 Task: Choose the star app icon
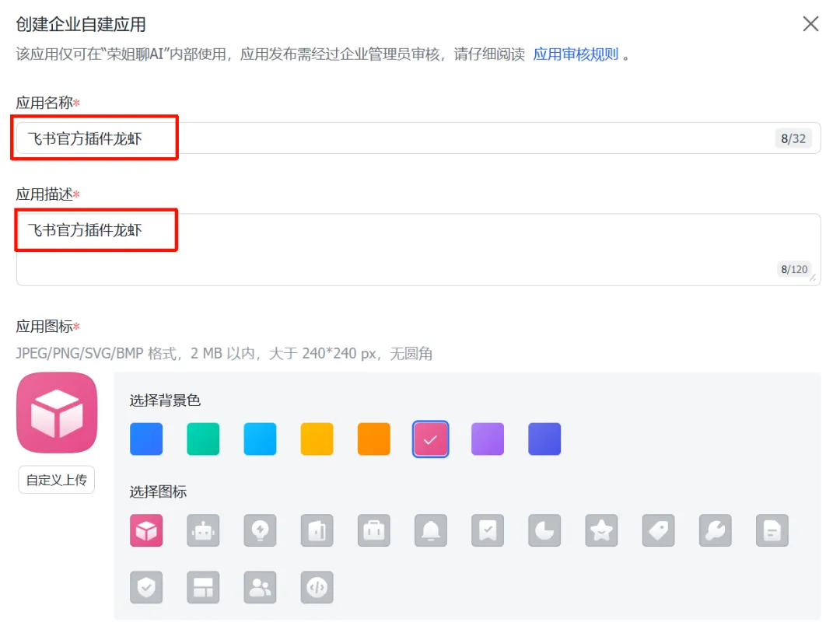(601, 530)
